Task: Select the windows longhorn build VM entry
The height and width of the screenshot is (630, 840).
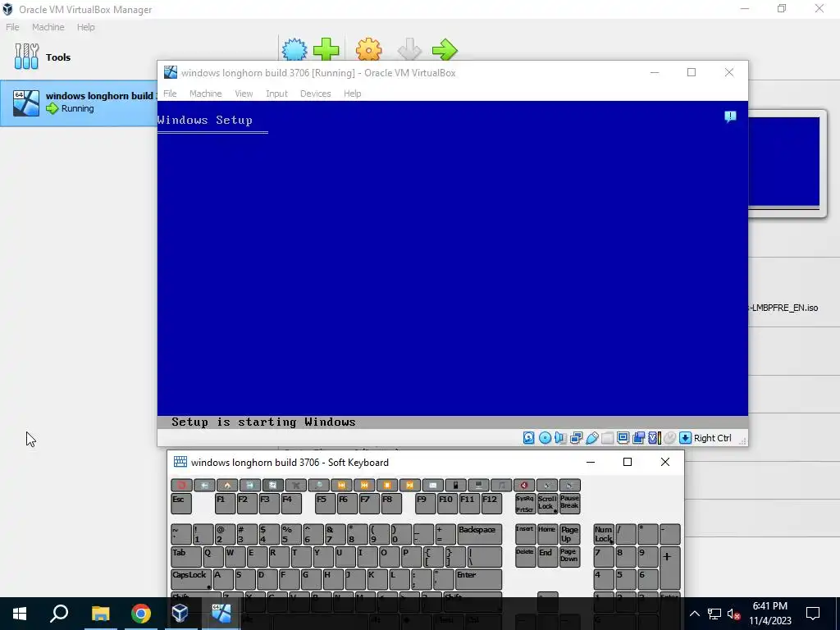Action: click(79, 103)
